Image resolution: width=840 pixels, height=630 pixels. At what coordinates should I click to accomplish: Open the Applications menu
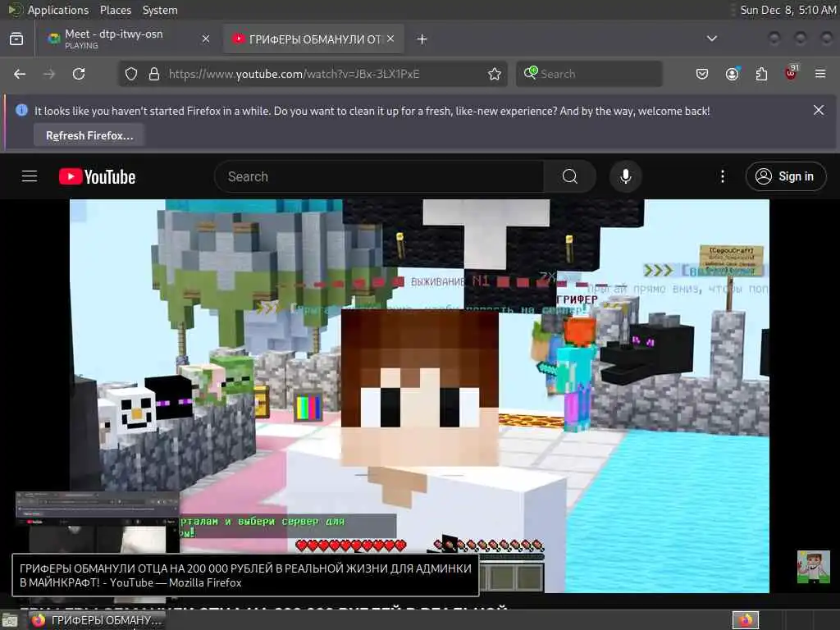58,10
